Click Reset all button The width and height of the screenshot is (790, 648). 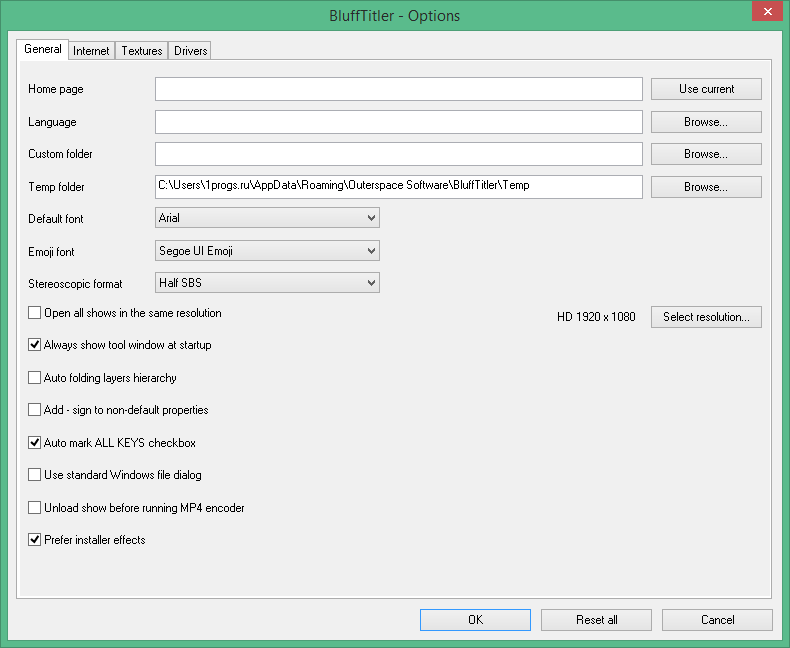pyautogui.click(x=596, y=620)
